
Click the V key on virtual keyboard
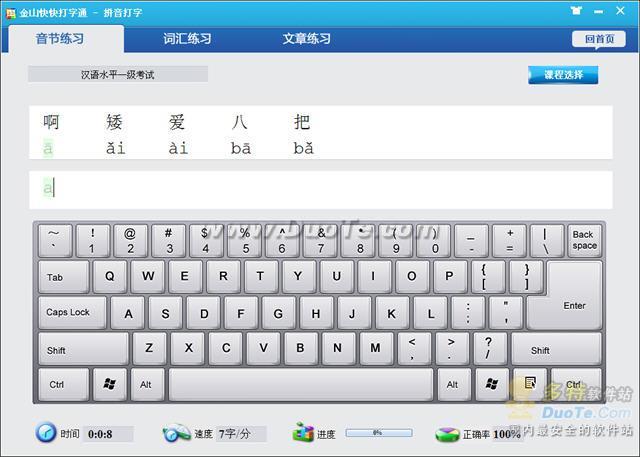pos(263,348)
